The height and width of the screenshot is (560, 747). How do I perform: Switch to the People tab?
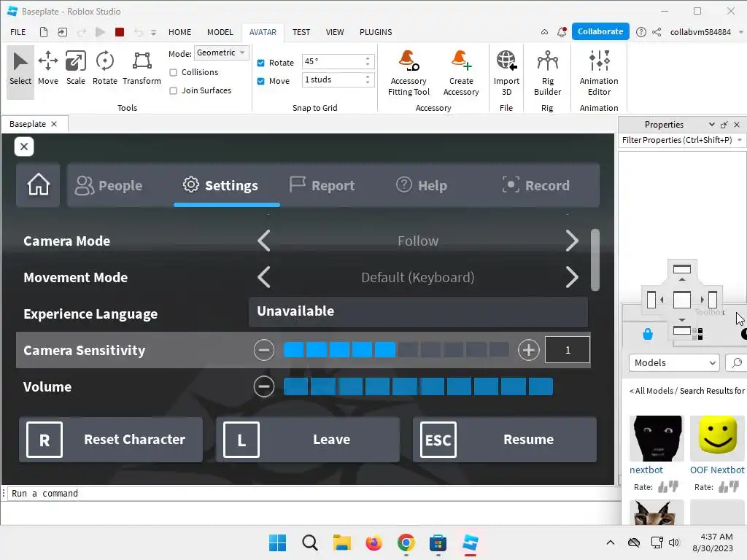tap(109, 185)
